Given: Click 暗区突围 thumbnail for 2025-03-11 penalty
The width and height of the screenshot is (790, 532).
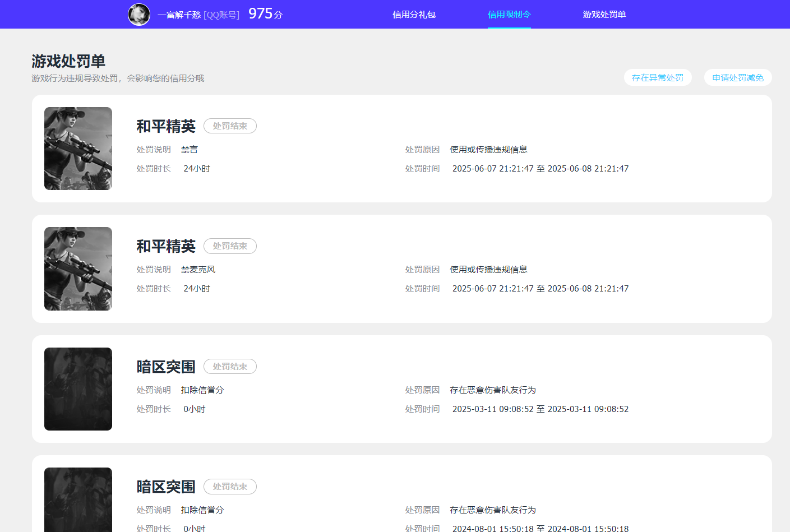Looking at the screenshot, I should point(78,389).
